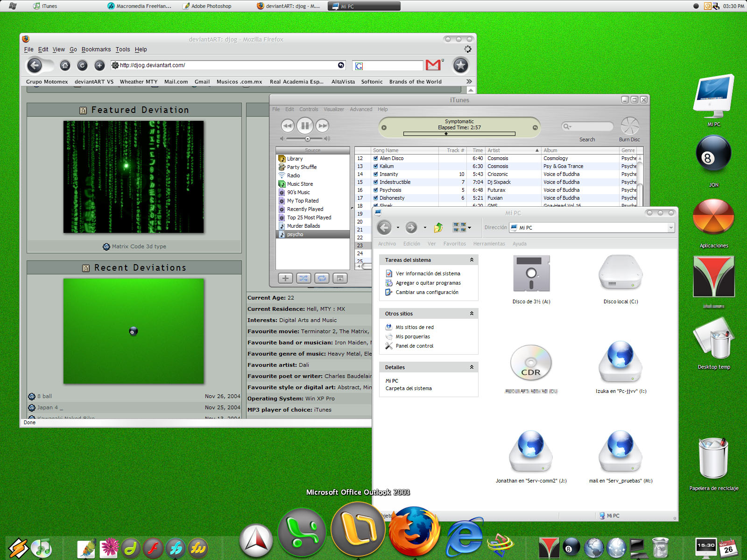
Task: Add new playlist with plus button in iTunes
Action: point(285,278)
